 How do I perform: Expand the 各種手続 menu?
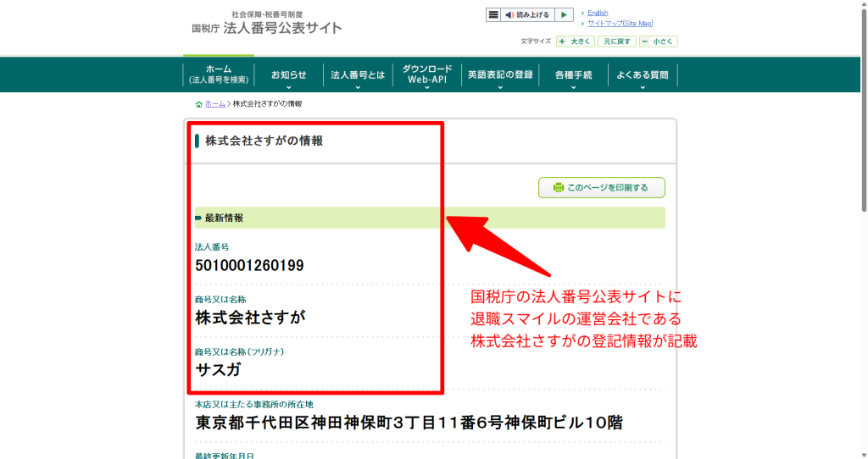[x=573, y=75]
